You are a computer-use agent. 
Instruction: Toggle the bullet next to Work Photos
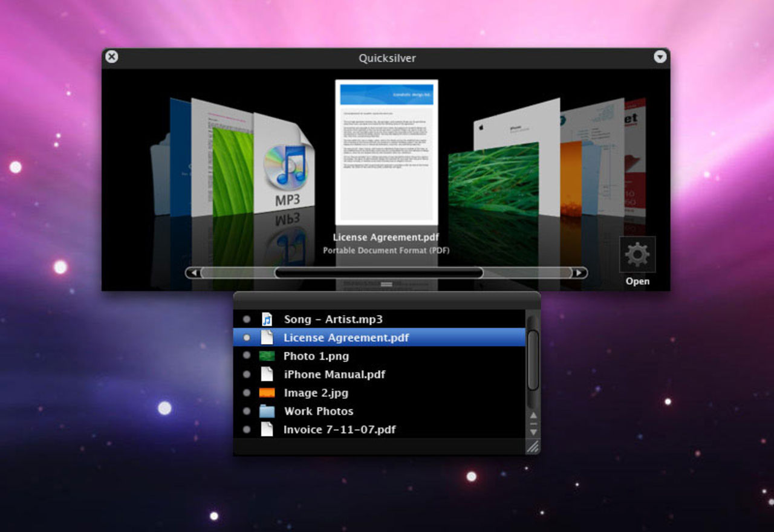tap(247, 412)
